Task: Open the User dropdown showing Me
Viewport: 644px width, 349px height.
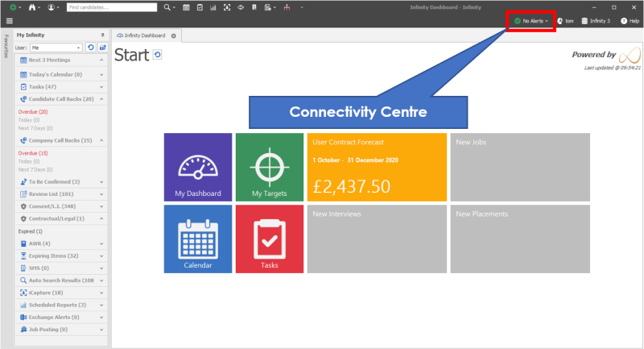Action: (x=56, y=48)
